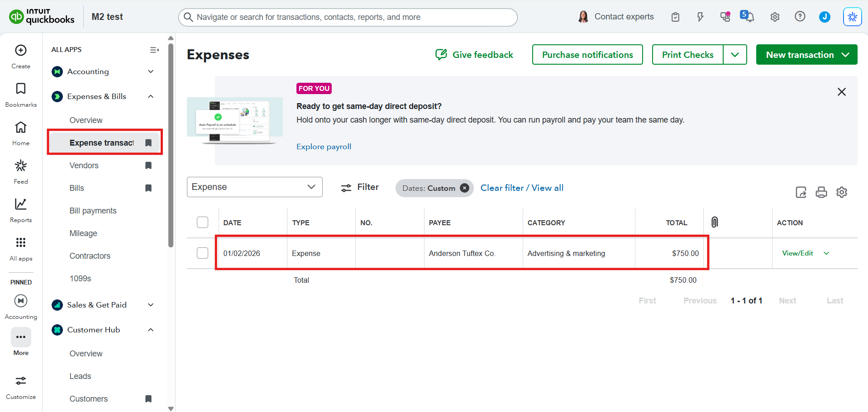Print the expense list
Screen dimensions: 868x412
(821, 192)
